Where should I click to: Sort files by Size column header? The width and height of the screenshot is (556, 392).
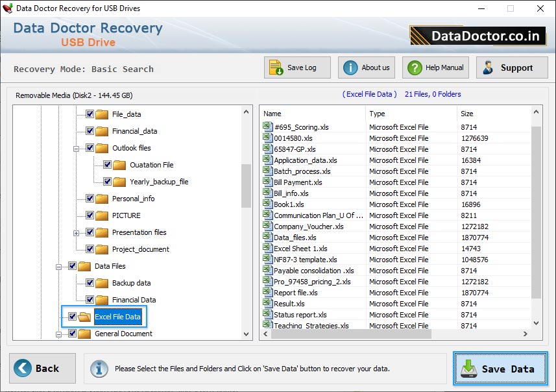(x=492, y=114)
